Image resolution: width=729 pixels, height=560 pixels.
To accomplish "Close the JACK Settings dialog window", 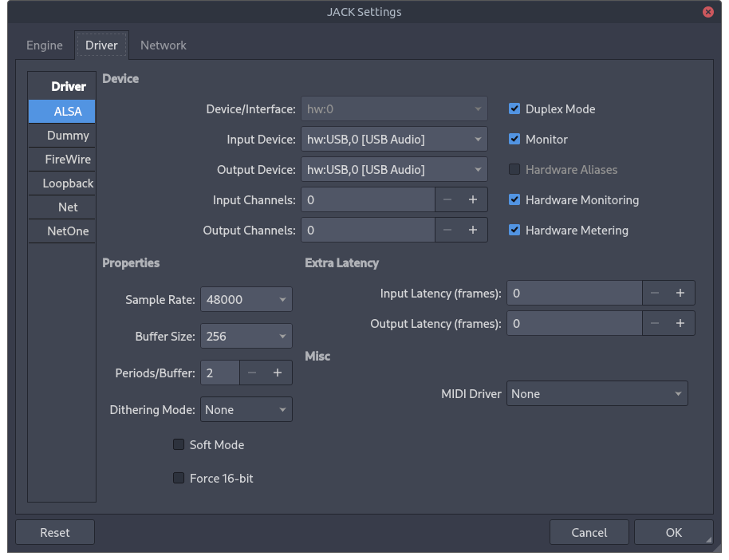I will click(707, 12).
